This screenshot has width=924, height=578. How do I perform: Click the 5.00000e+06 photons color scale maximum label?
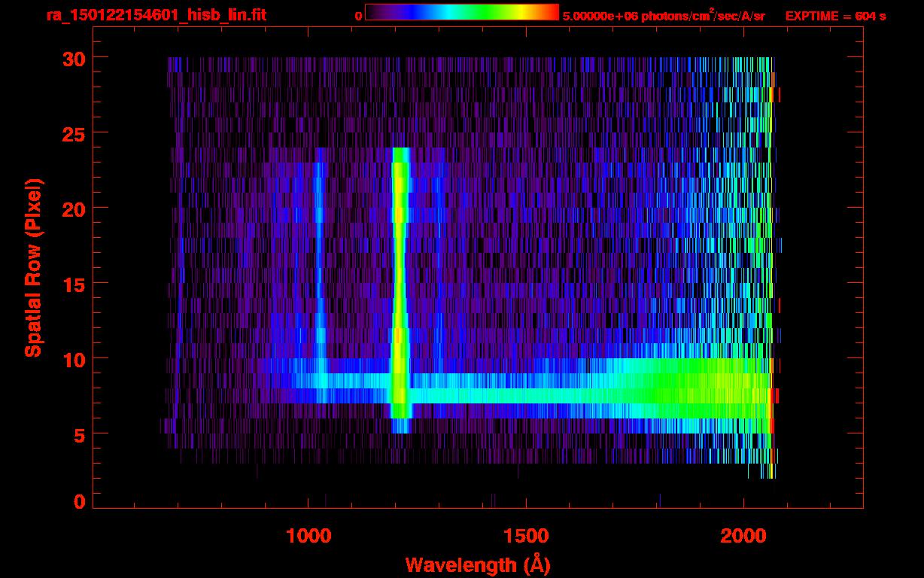click(664, 16)
